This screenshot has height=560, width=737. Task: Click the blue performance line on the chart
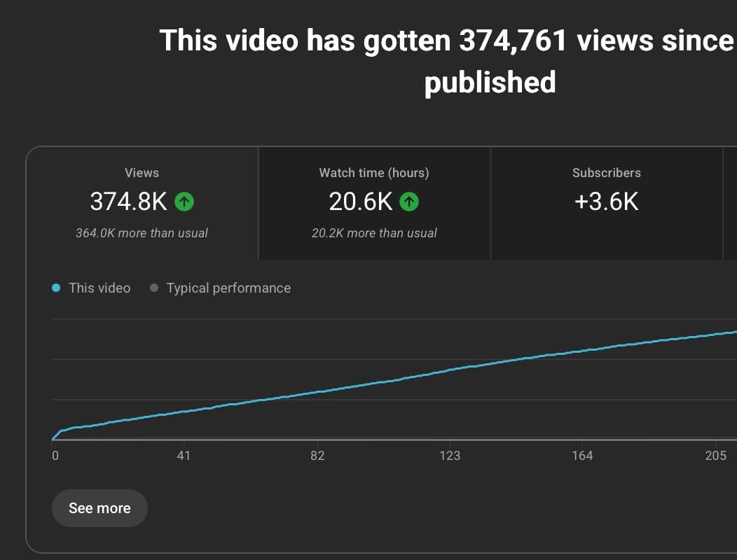tap(385, 381)
